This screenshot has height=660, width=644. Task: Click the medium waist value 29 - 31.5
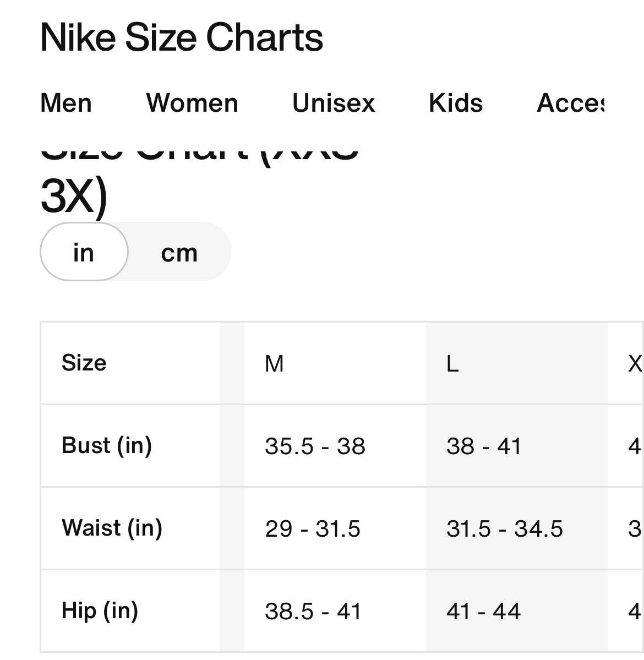point(313,529)
